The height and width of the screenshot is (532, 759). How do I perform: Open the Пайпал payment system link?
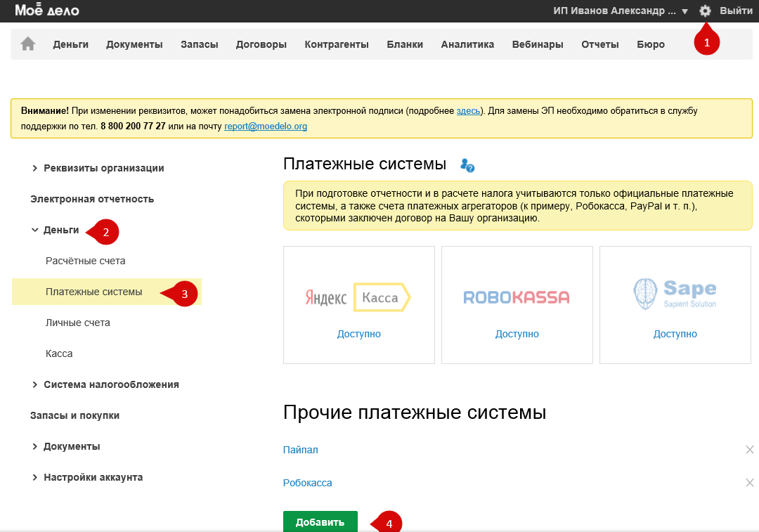coord(301,450)
